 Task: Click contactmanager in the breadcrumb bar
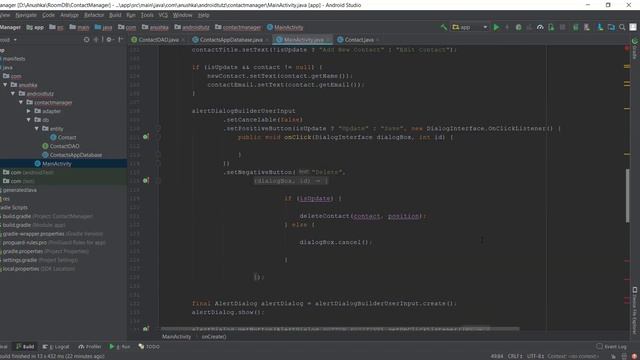(x=238, y=27)
